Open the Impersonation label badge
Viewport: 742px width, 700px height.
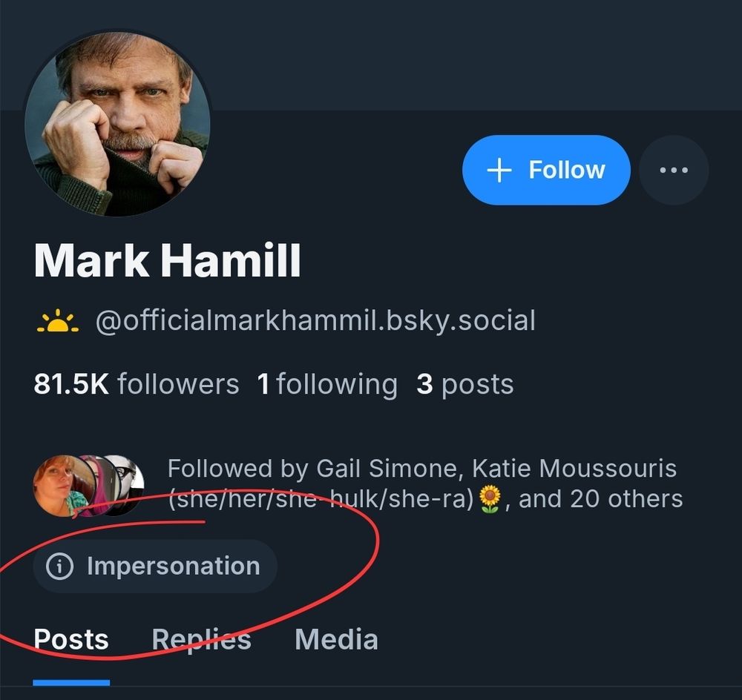coord(155,566)
